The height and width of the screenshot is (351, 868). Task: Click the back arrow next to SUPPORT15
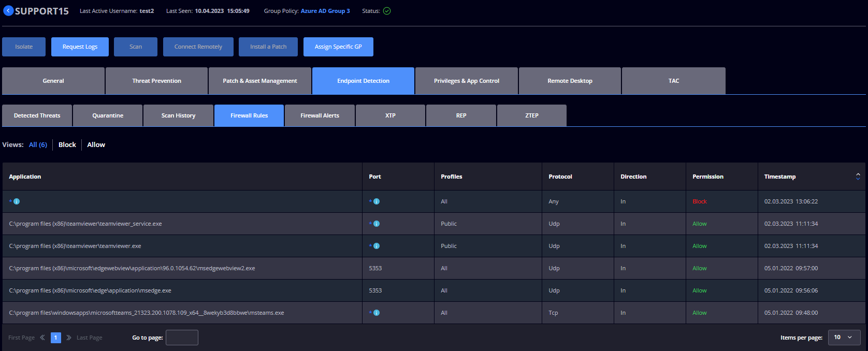point(8,11)
